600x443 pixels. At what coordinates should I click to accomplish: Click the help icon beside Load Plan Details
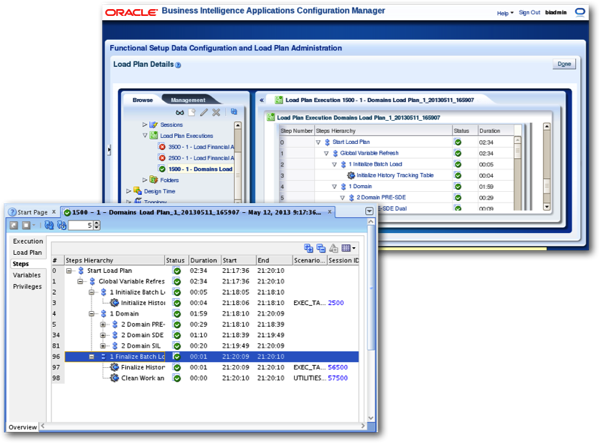pos(178,65)
